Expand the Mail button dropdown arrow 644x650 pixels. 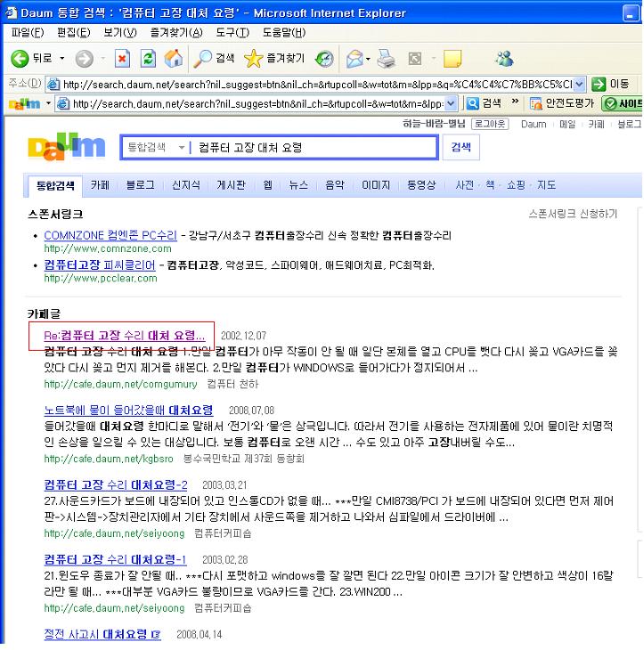click(368, 59)
